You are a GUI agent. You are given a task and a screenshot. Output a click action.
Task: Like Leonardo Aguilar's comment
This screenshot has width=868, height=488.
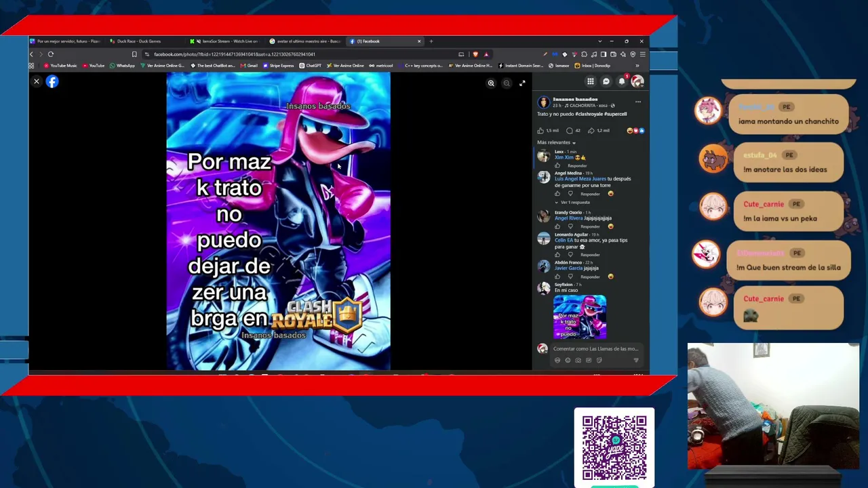point(557,255)
